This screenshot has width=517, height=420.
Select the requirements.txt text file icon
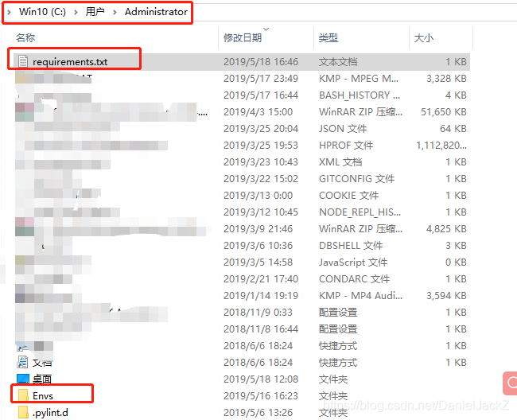pyautogui.click(x=23, y=61)
